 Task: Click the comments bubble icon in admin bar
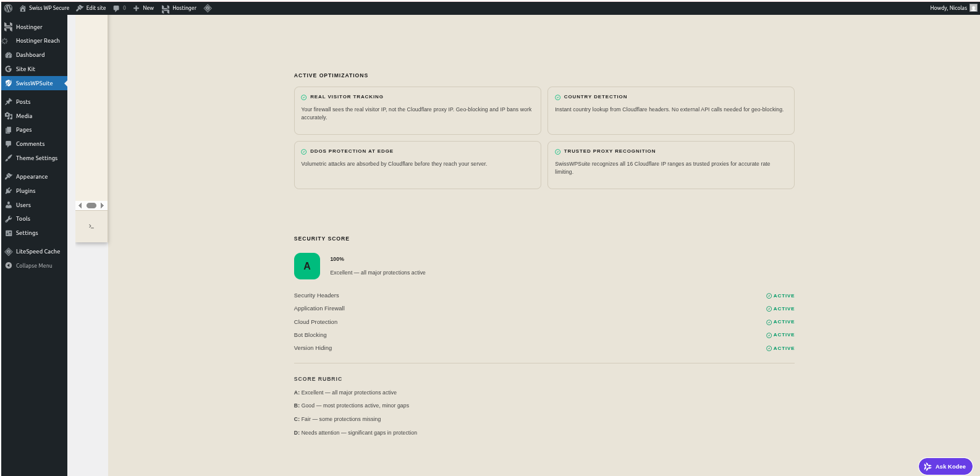click(x=116, y=8)
